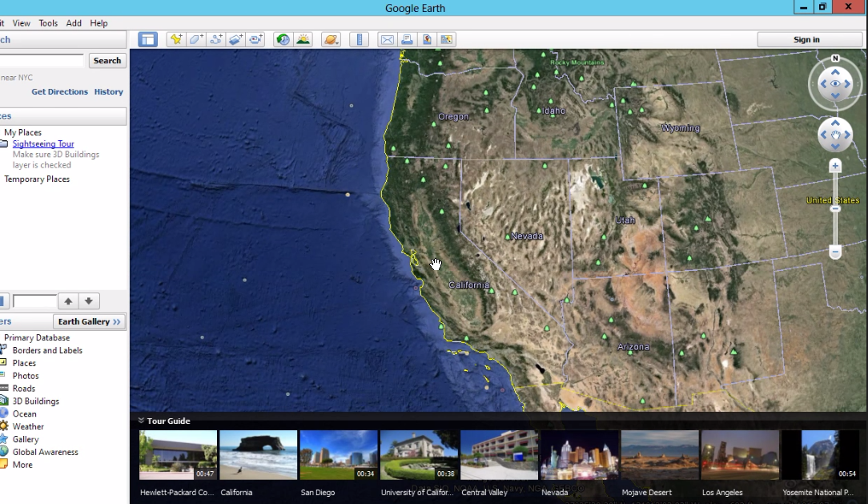The width and height of the screenshot is (868, 504).
Task: Click the Get Directions link
Action: [x=59, y=92]
